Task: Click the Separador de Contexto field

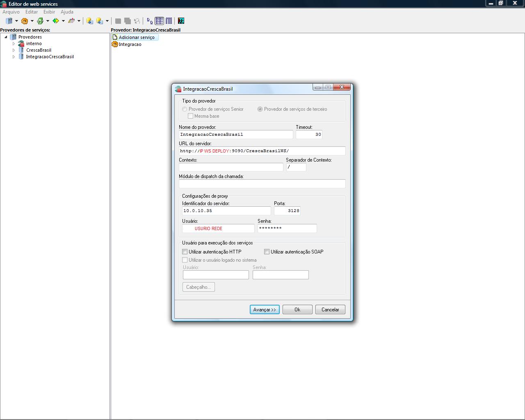Action: 296,167
